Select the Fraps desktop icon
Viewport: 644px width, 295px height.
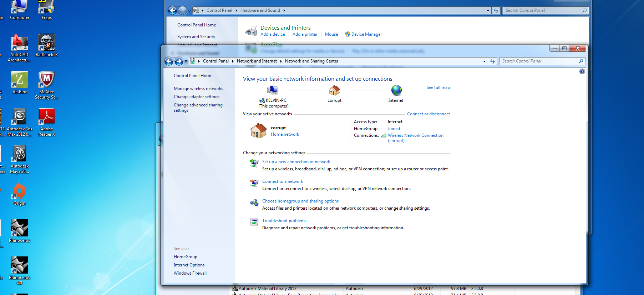(47, 10)
